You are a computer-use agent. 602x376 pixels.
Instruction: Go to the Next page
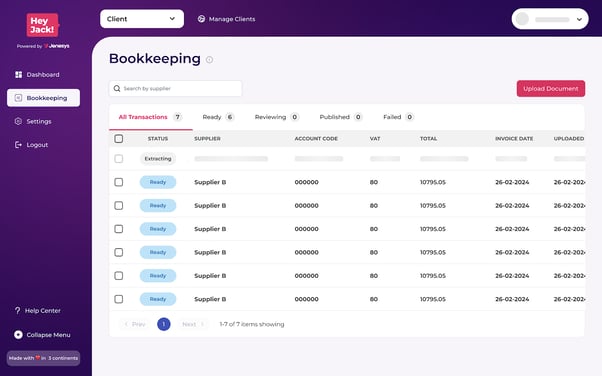[x=193, y=324]
